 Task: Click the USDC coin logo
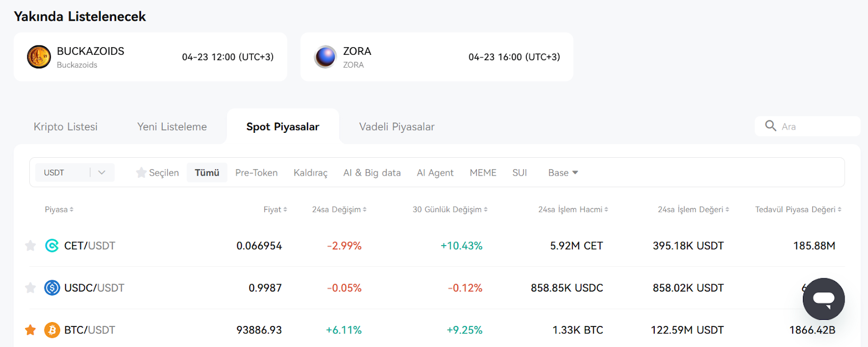pyautogui.click(x=52, y=288)
